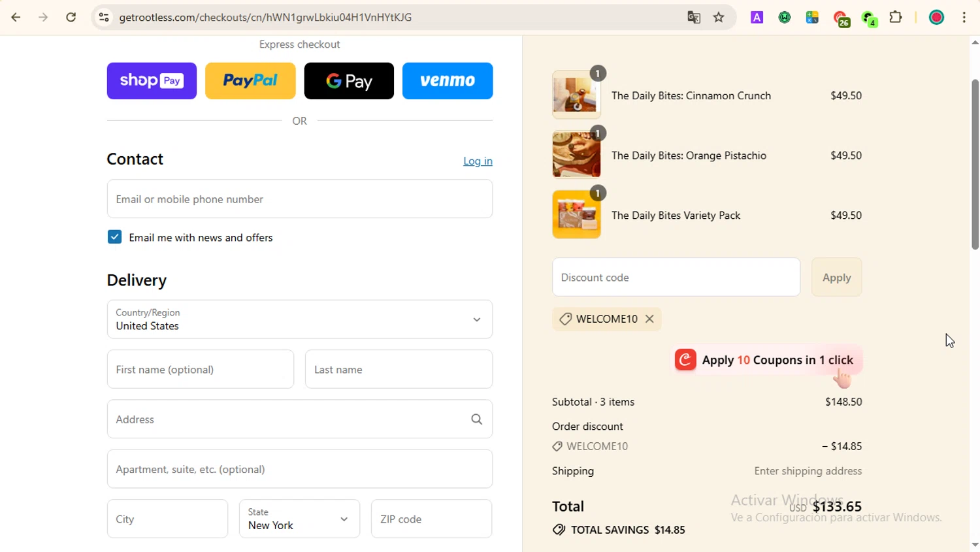Focus the Apartment, suite field

pos(300,469)
